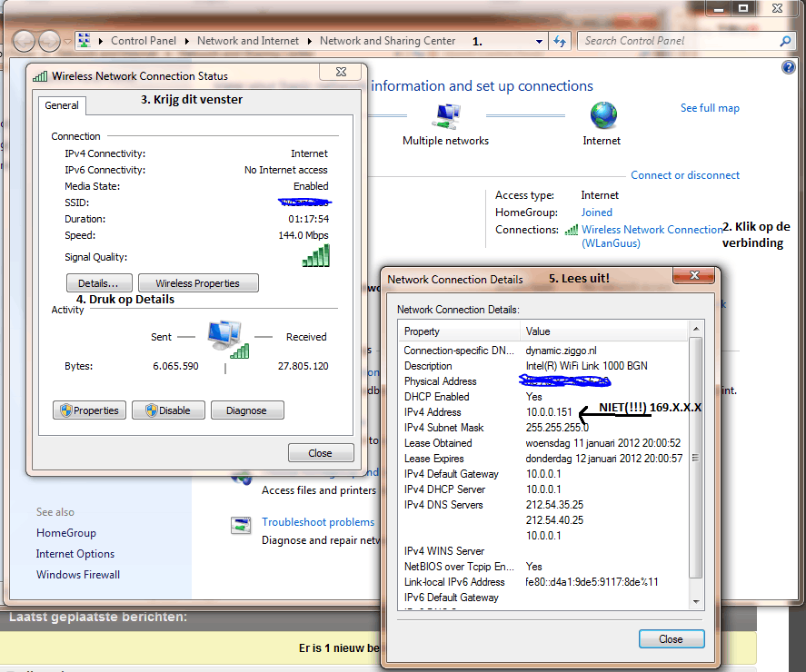The height and width of the screenshot is (672, 806).
Task: Expand breadcrumb arrow after Control Panel
Action: tap(186, 41)
